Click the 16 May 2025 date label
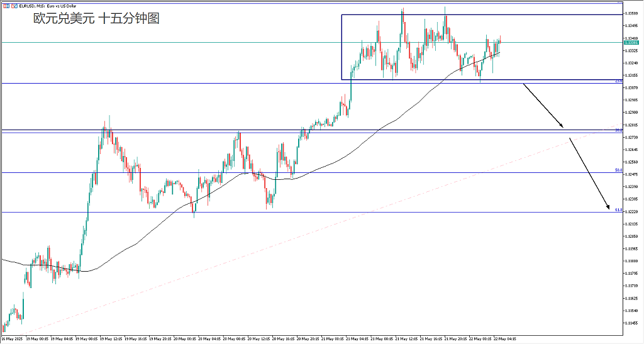The image size is (644, 344). [x=13, y=339]
